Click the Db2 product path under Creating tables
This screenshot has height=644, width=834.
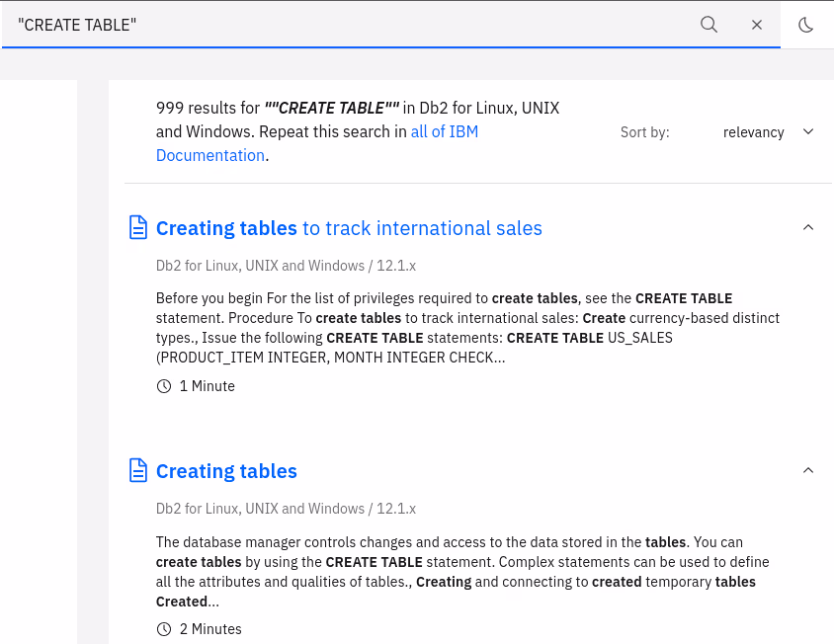coord(286,509)
